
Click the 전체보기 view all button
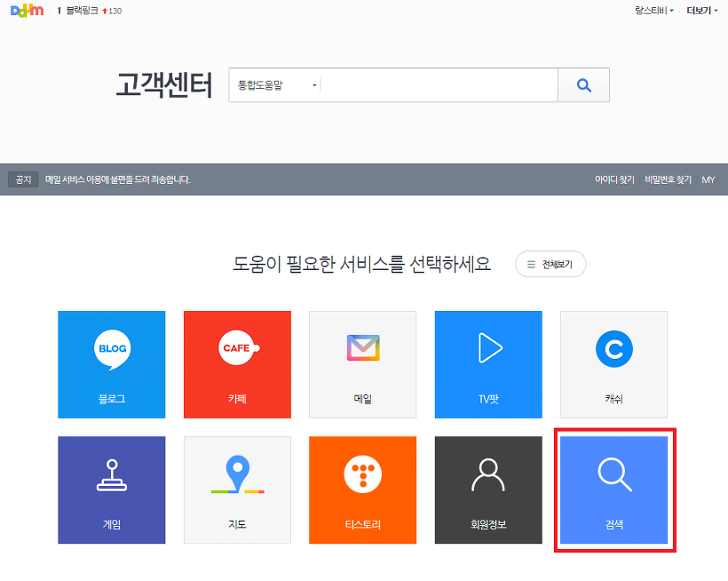pyautogui.click(x=550, y=264)
